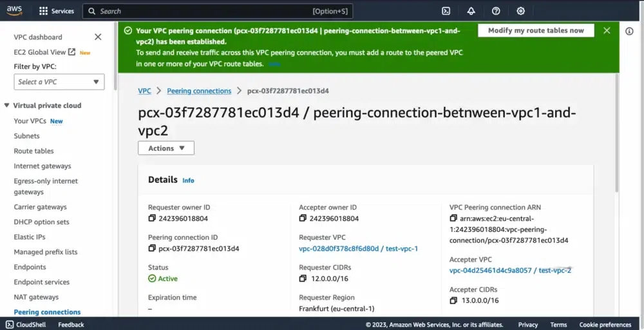
Task: Click the Search input field
Action: (217, 11)
